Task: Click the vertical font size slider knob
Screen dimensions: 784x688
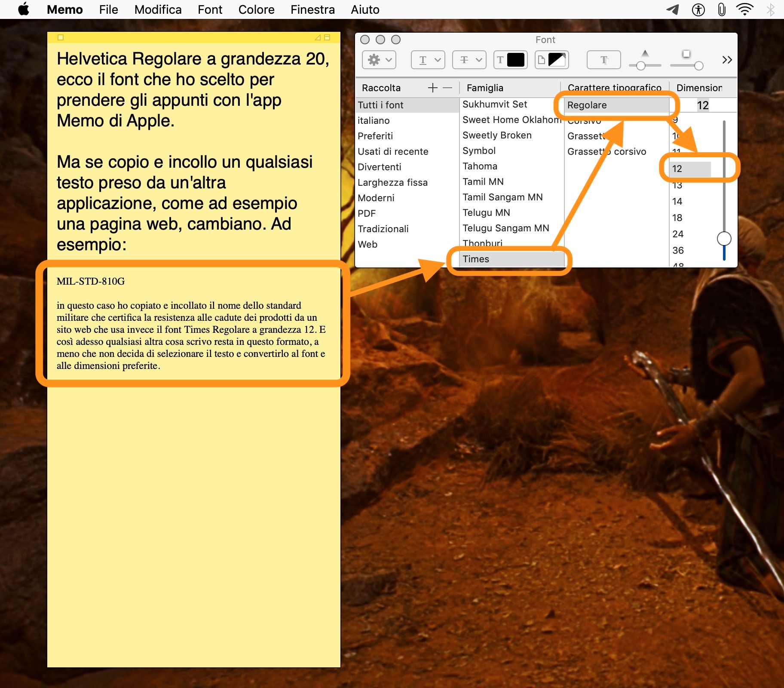Action: point(724,238)
